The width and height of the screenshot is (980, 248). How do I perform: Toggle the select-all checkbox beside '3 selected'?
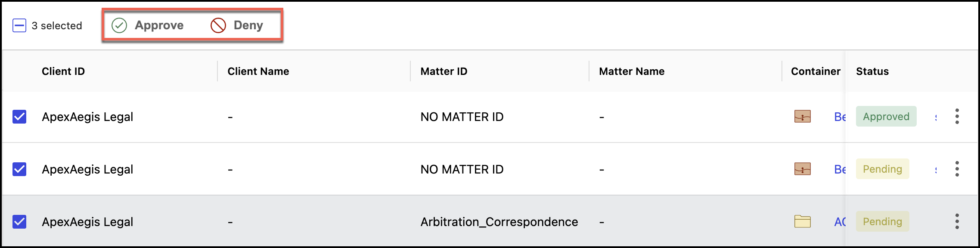[19, 26]
